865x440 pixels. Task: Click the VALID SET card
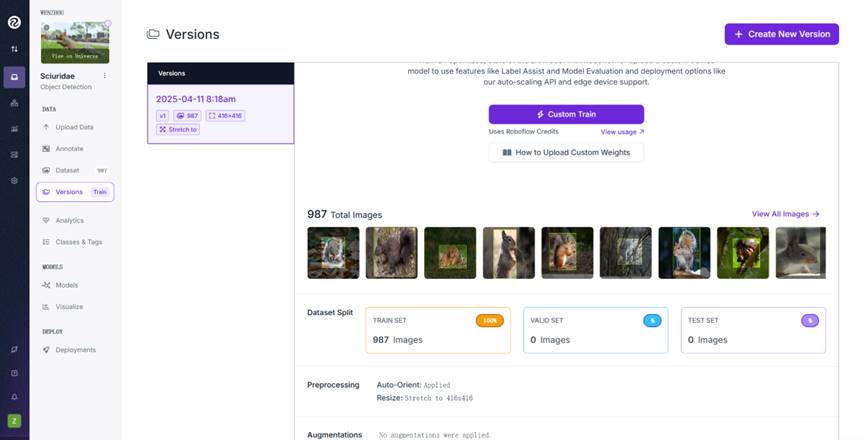[x=596, y=330]
